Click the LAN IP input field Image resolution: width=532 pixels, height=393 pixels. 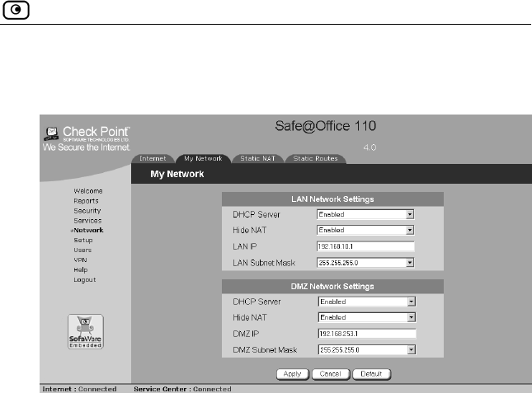[x=365, y=246]
